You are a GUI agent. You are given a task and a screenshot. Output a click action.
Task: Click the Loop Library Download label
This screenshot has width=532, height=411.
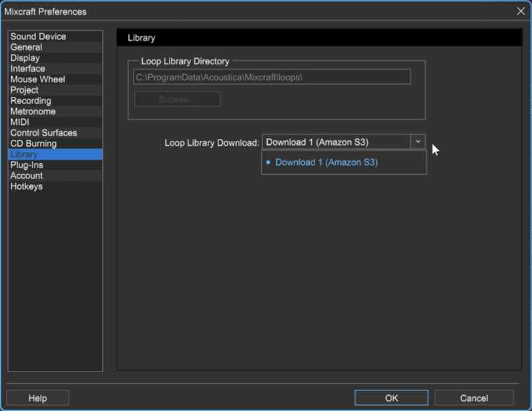212,142
